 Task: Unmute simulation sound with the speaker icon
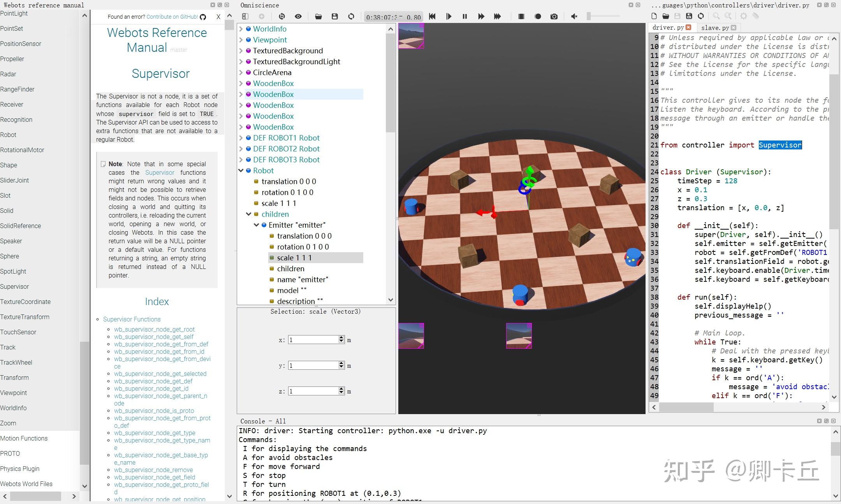(574, 16)
